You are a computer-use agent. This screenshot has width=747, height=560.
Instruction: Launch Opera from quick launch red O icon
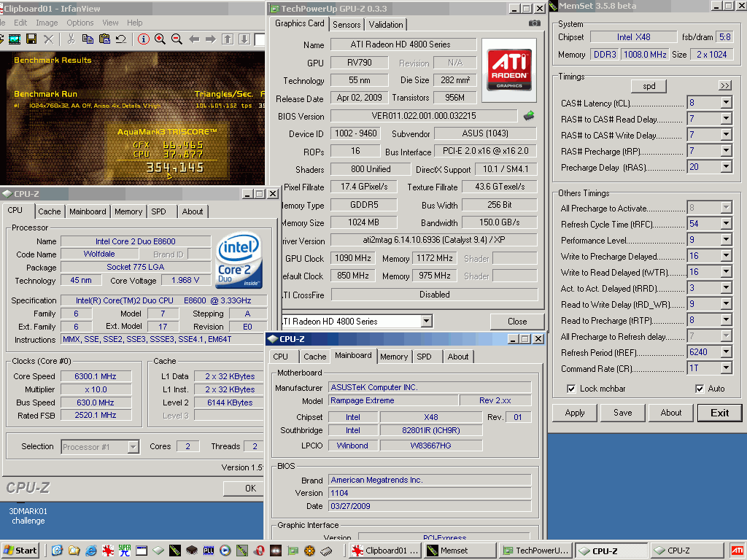click(x=259, y=551)
